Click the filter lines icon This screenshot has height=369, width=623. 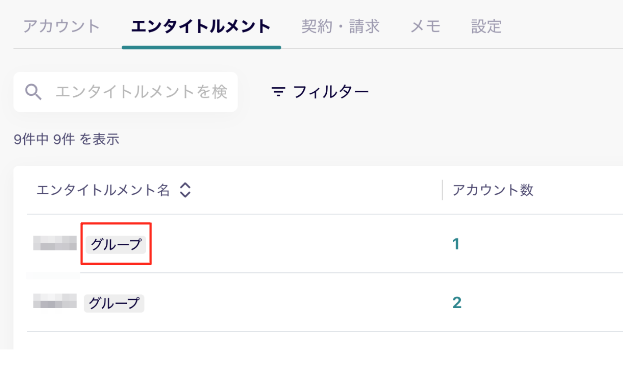(x=278, y=92)
